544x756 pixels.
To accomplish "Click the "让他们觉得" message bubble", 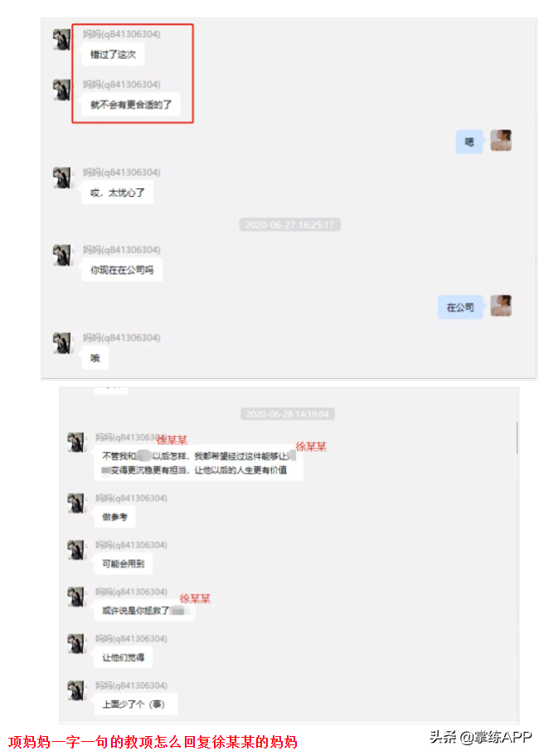I will pyautogui.click(x=124, y=657).
